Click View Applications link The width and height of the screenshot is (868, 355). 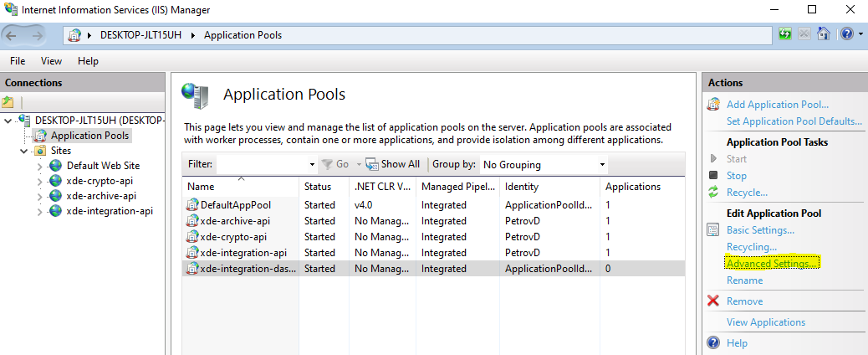point(766,322)
